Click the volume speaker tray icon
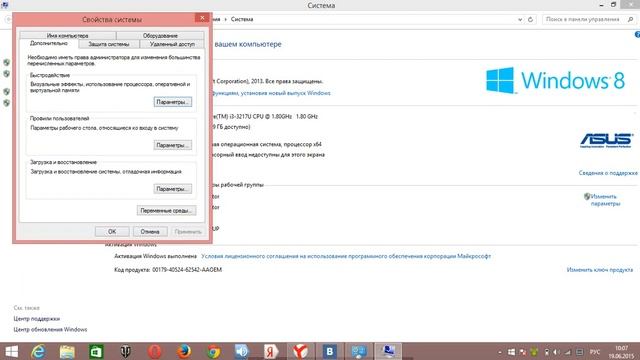 pos(557,352)
